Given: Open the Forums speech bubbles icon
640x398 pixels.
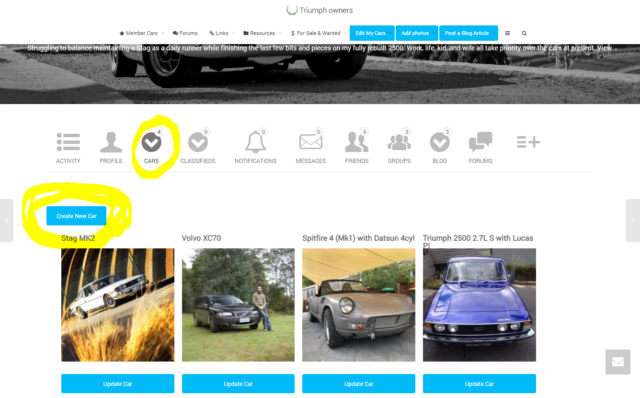Looking at the screenshot, I should point(480,142).
